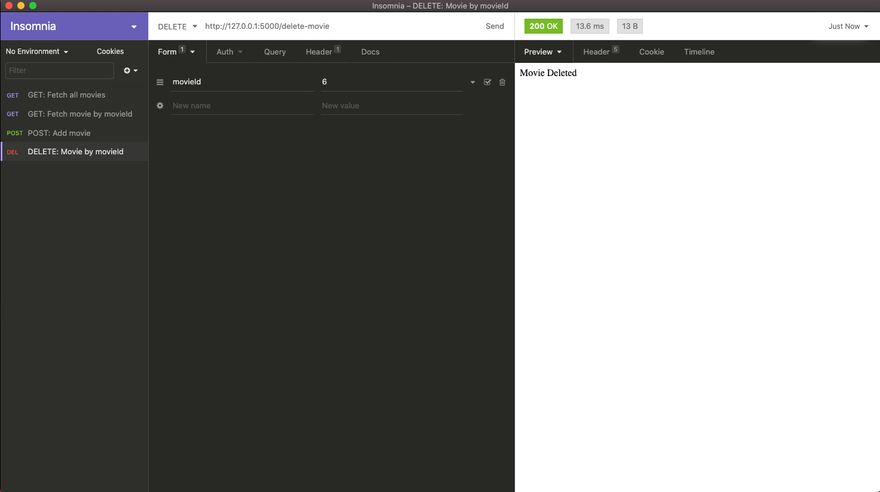This screenshot has height=492, width=880.
Task: Switch to the request Header tab
Action: (x=323, y=52)
